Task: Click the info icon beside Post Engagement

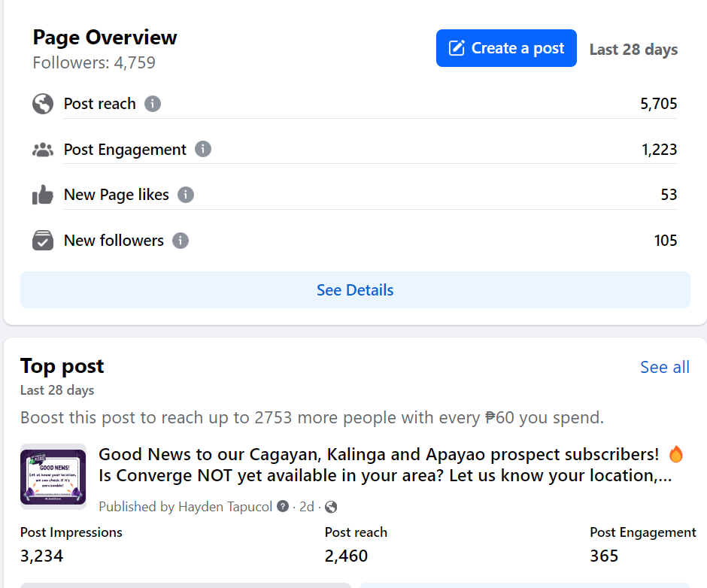Action: (203, 149)
